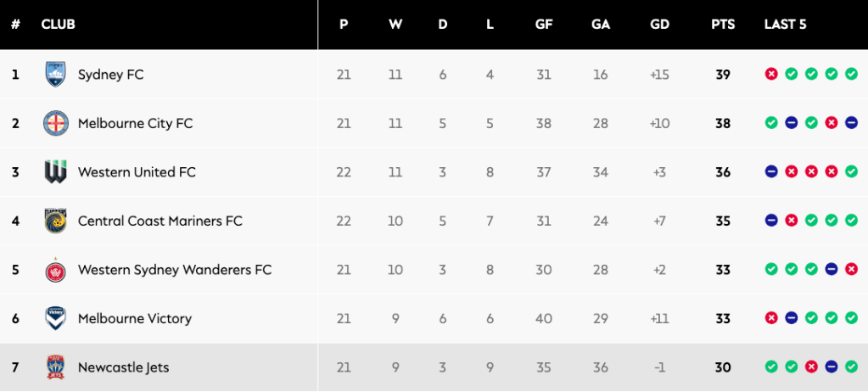Image resolution: width=868 pixels, height=392 pixels.
Task: Click the Central Coast Mariners crest
Action: tap(56, 221)
